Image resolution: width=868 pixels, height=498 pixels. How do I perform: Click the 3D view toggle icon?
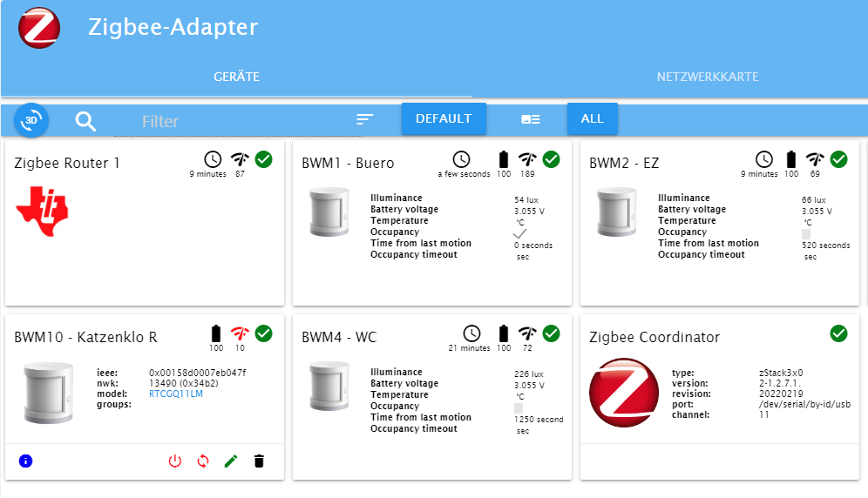click(32, 119)
